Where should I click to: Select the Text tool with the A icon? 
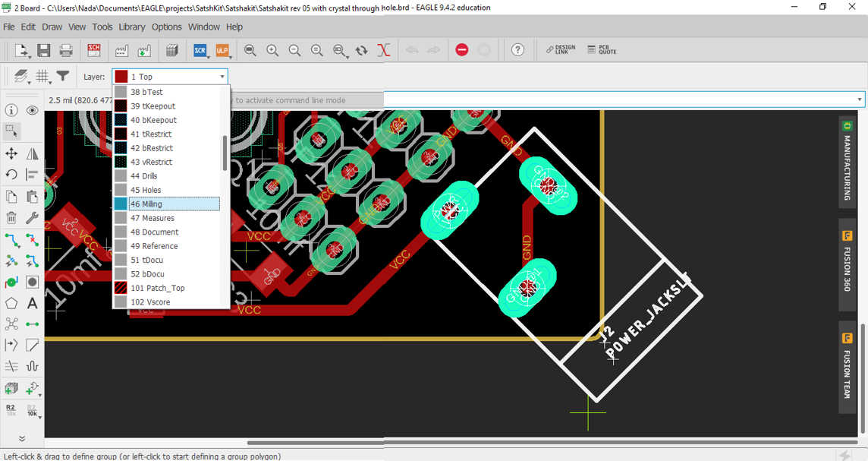pos(32,303)
